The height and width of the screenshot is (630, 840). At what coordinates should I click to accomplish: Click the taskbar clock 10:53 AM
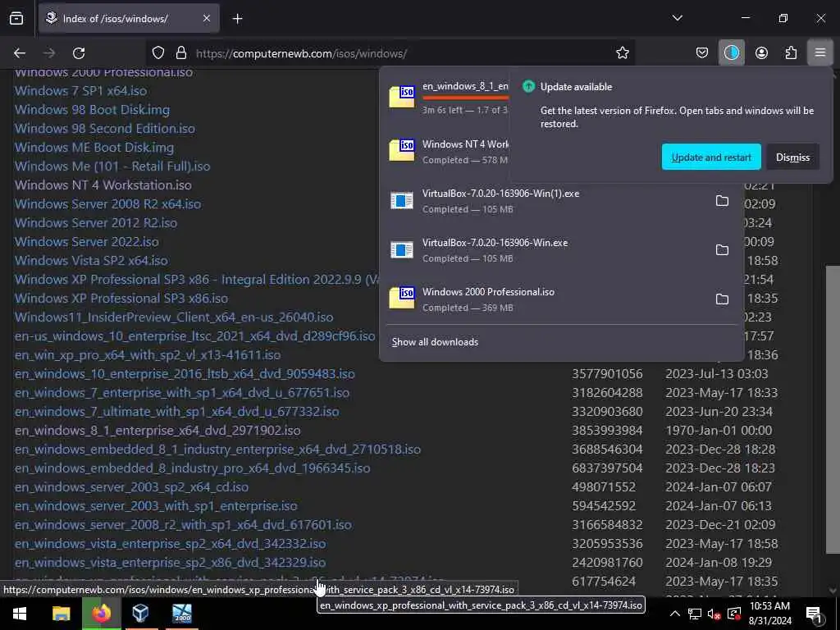click(x=769, y=606)
